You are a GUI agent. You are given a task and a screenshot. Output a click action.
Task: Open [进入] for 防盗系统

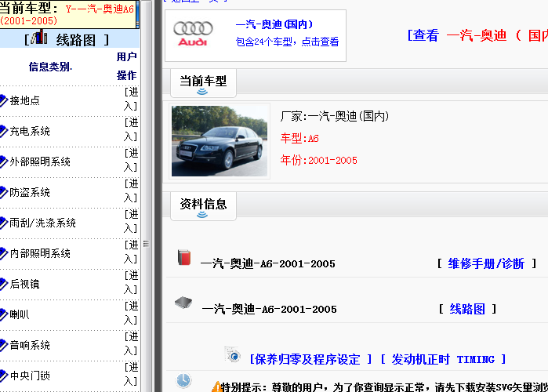point(131,191)
